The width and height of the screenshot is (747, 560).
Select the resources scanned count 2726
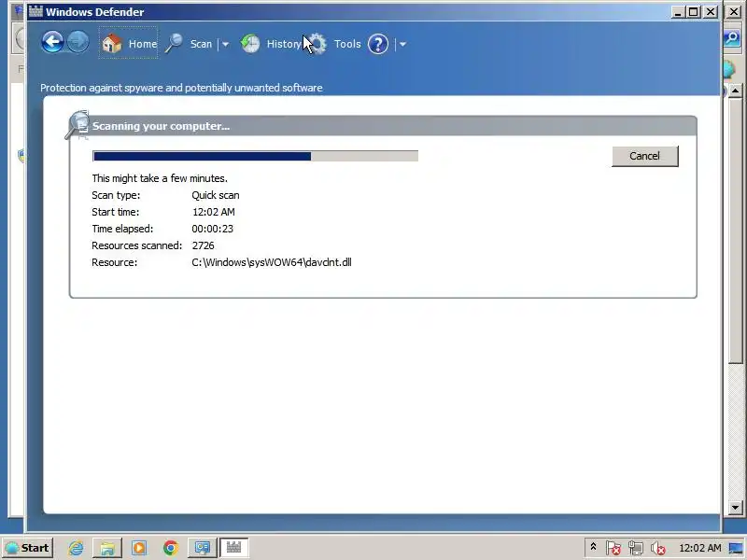(203, 245)
